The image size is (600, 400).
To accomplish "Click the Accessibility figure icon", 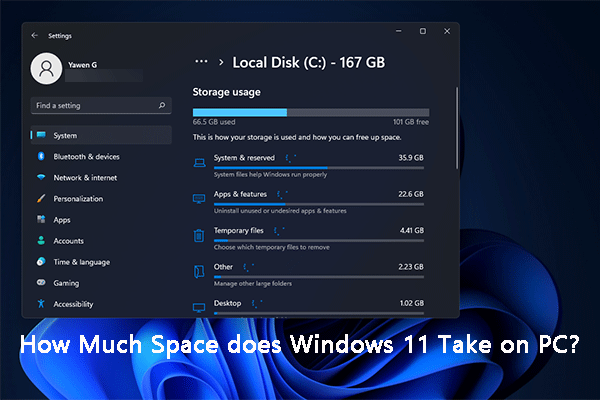I will [41, 304].
